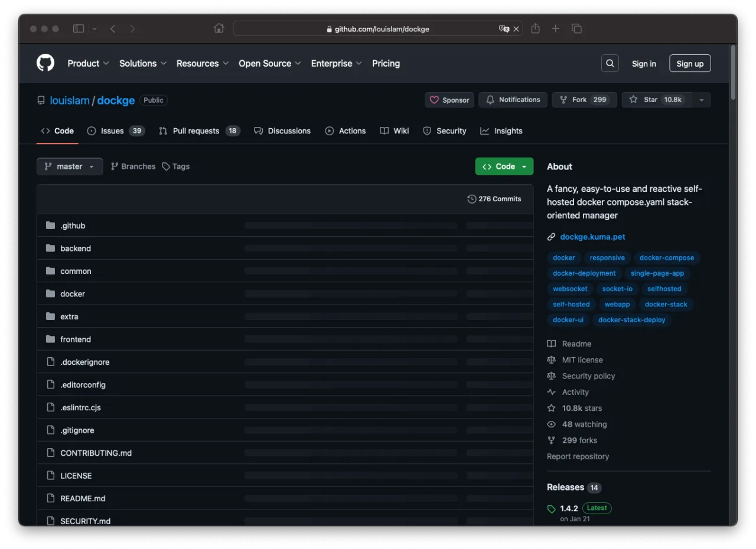Click Safari sidebar toggle icon
756x549 pixels.
[79, 28]
